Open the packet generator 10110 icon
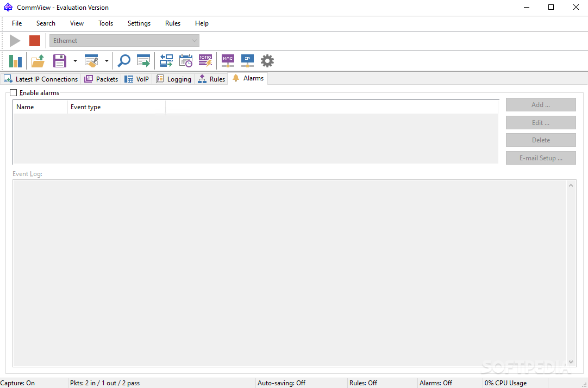588x388 pixels. (x=205, y=61)
